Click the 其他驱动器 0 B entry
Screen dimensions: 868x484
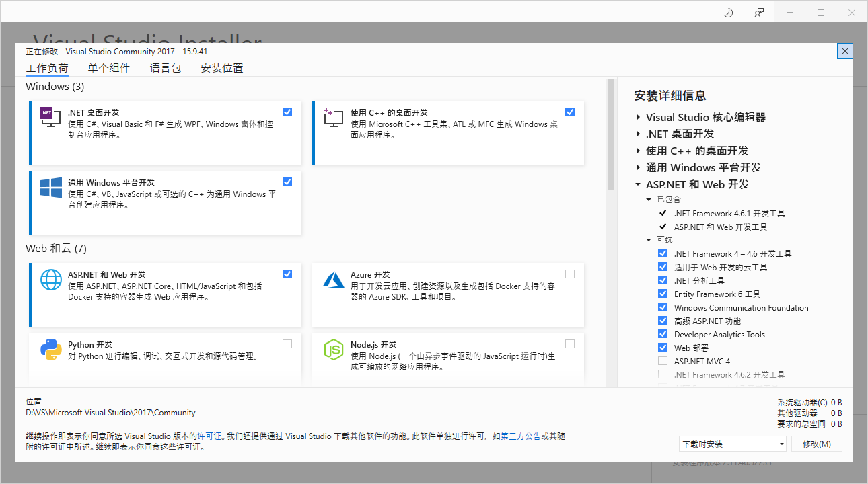pos(809,413)
